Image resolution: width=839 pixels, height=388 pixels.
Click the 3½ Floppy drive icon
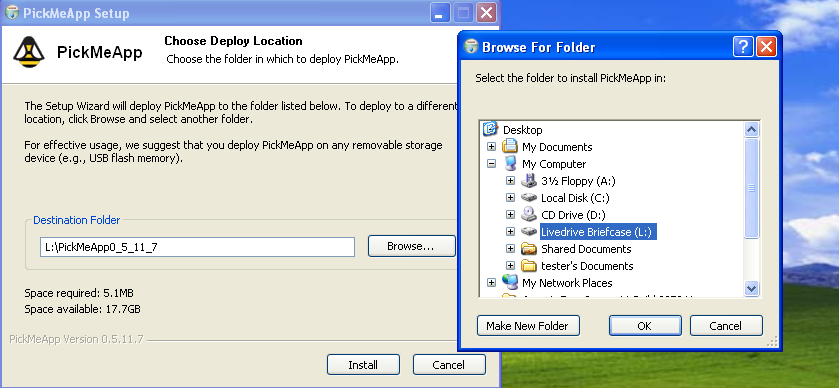[529, 181]
